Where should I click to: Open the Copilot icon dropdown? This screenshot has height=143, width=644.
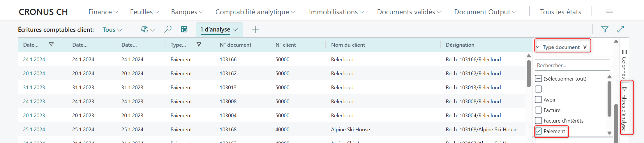click(x=148, y=29)
